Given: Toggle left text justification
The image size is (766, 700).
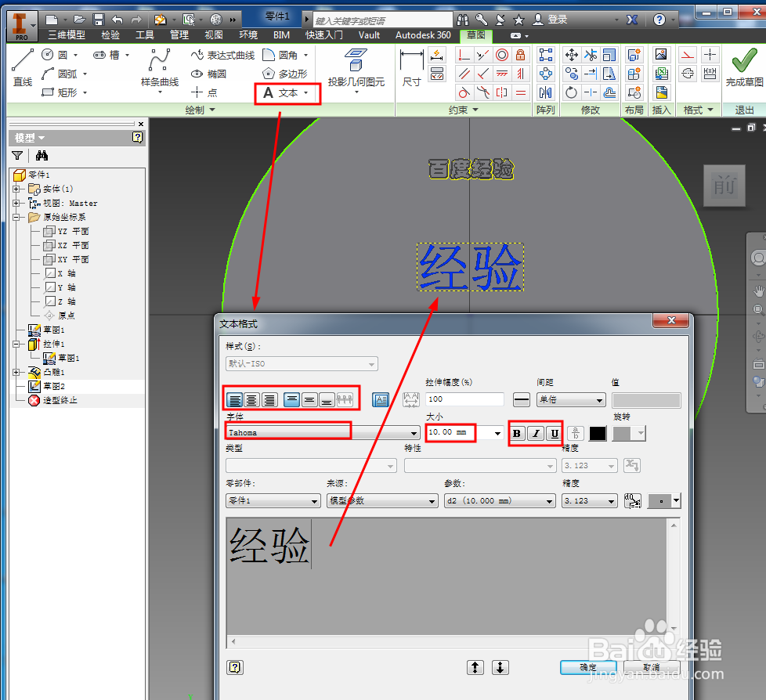Looking at the screenshot, I should click(x=235, y=400).
